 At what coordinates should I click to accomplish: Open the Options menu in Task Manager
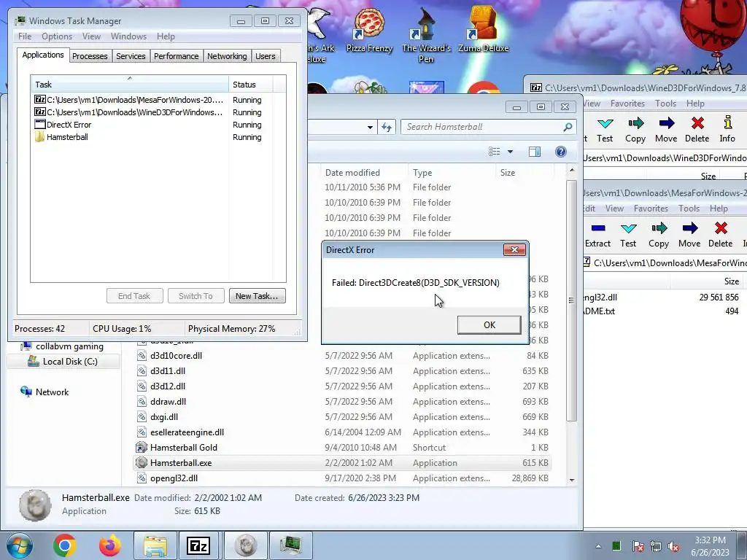pos(57,36)
